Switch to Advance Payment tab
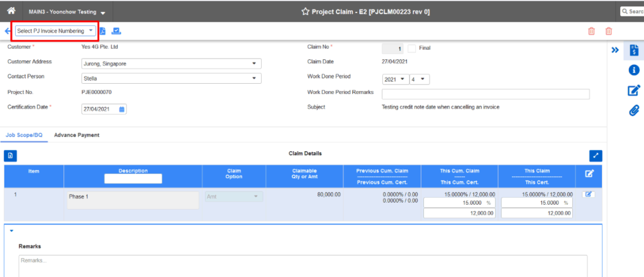644x277 pixels. click(x=77, y=135)
